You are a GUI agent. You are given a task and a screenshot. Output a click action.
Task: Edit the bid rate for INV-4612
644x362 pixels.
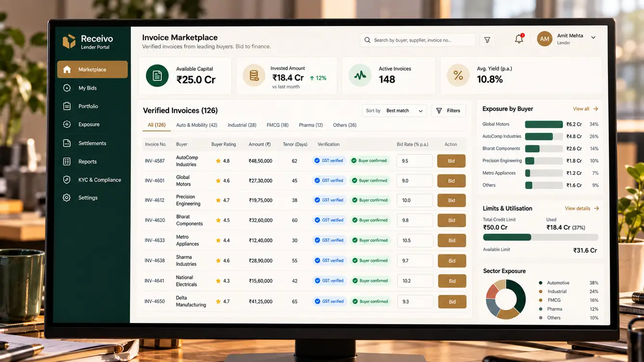coord(415,200)
